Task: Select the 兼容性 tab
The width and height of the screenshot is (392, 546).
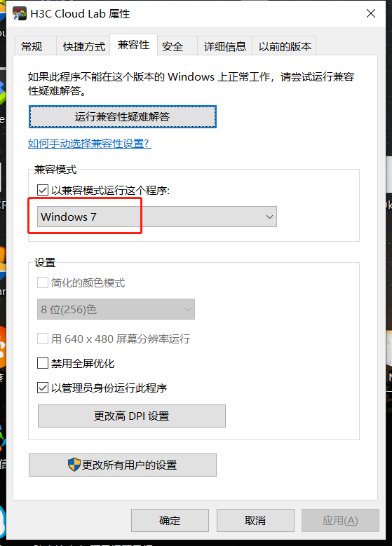Action: point(134,45)
